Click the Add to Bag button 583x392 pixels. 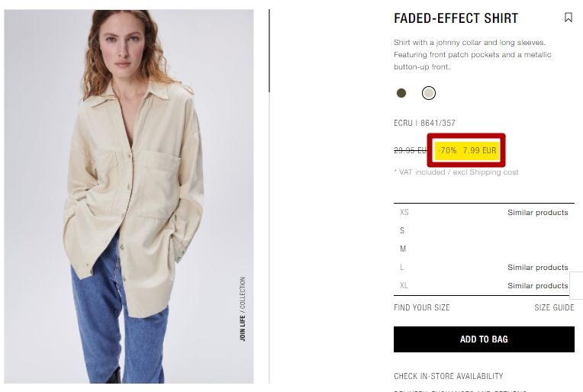coord(484,339)
